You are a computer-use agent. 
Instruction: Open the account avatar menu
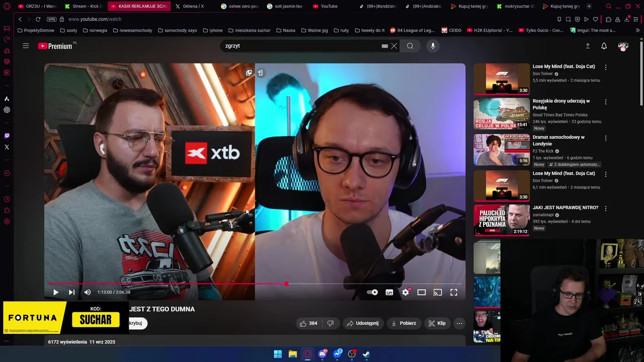623,46
